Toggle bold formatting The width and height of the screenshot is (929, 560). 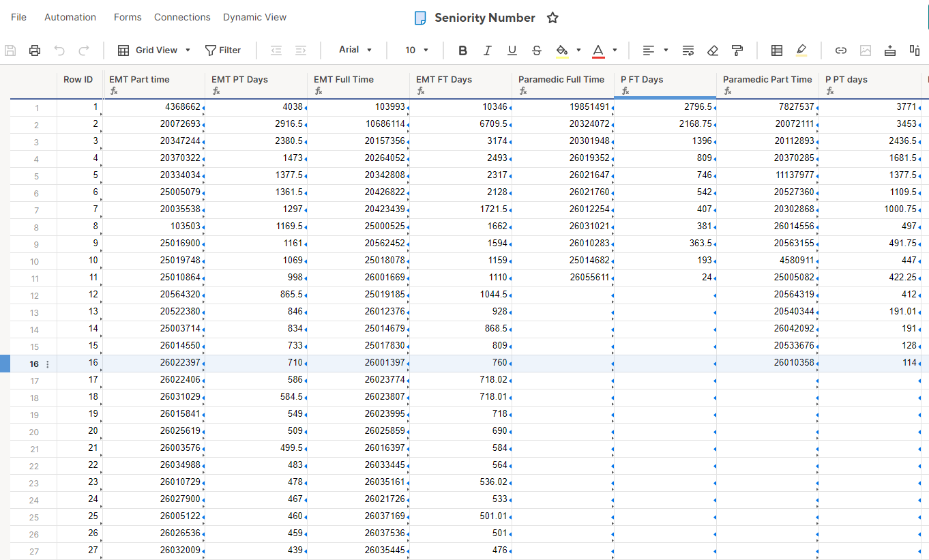click(463, 50)
